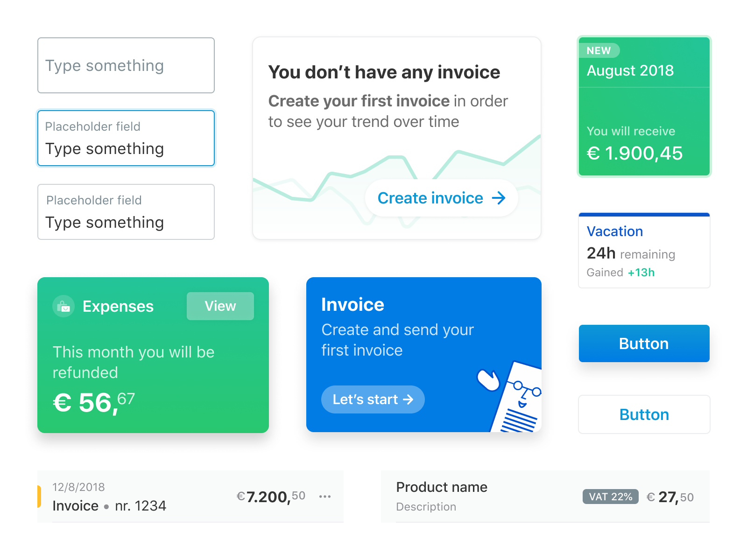Click the briefcase icon on Expenses card

pos(63,306)
